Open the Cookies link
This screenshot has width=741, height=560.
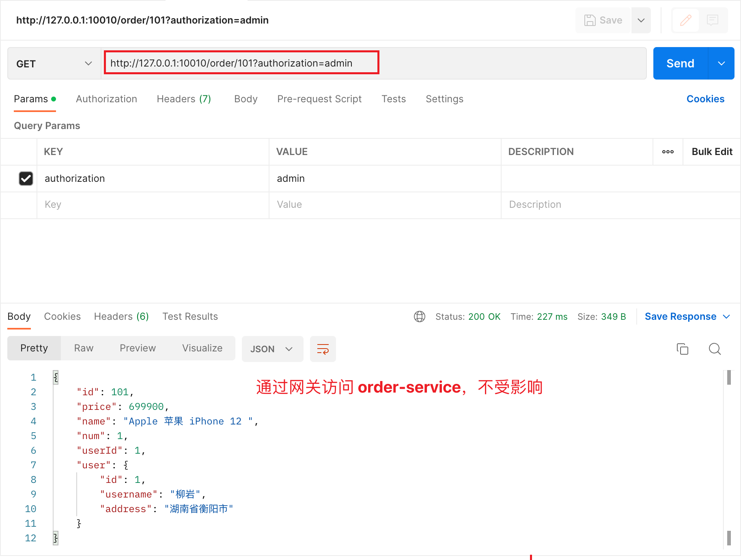pos(705,99)
